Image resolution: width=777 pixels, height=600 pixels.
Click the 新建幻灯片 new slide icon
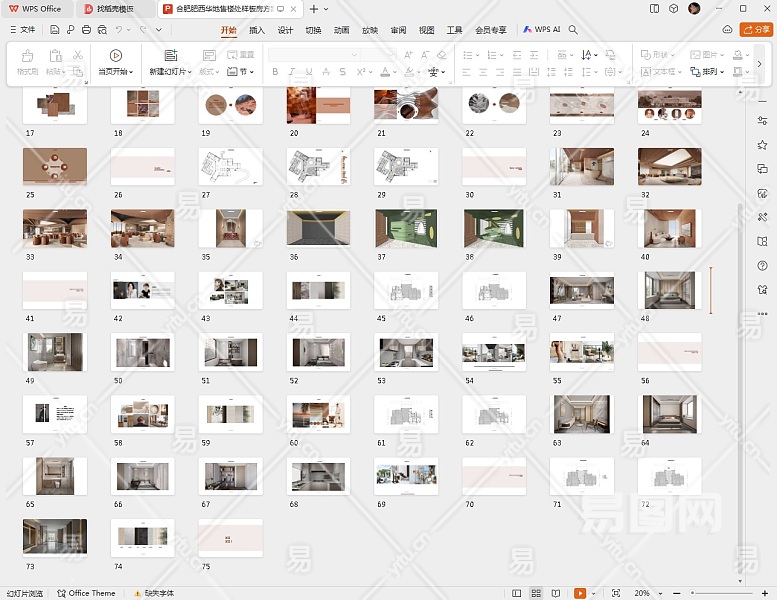(170, 56)
